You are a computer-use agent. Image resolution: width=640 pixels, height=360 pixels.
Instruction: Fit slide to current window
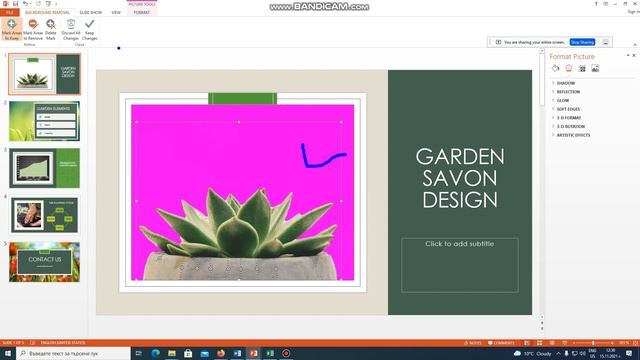point(635,343)
